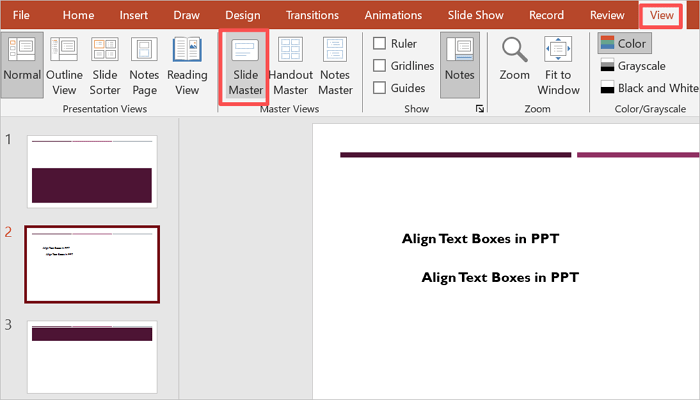Toggle the Notes pane button
The image size is (700, 400).
(460, 65)
